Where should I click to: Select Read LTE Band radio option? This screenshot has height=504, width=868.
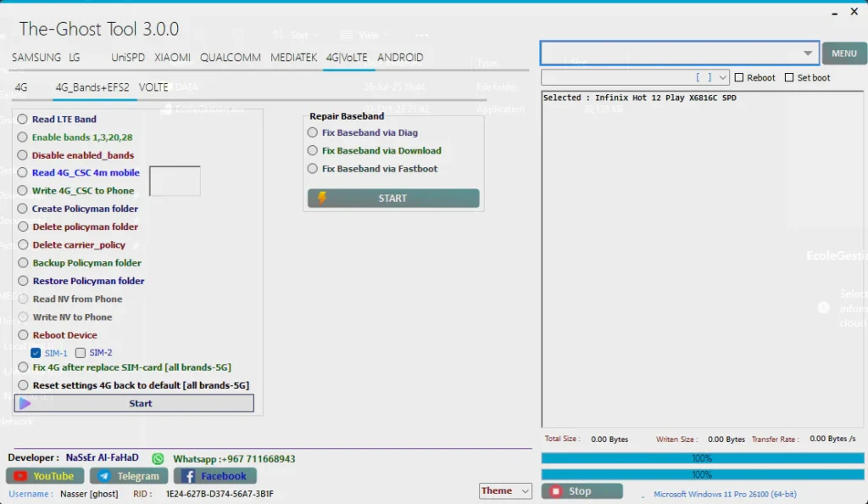click(23, 120)
